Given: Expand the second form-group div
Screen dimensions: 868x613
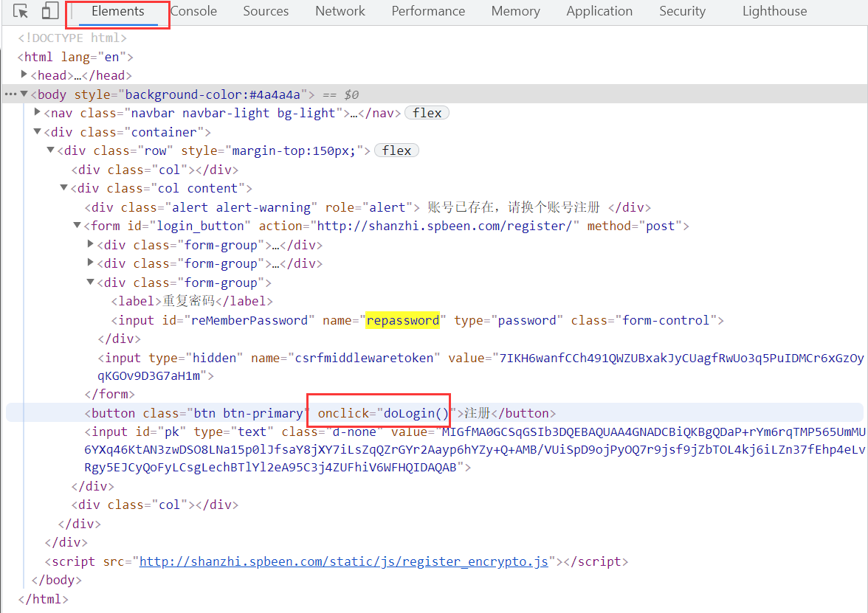Looking at the screenshot, I should coord(90,263).
